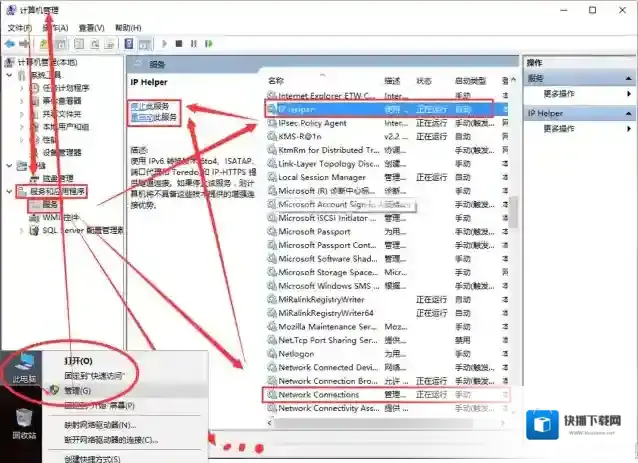The image size is (638, 463).
Task: Expand the 任务计划程序 tree node
Action: (x=23, y=87)
